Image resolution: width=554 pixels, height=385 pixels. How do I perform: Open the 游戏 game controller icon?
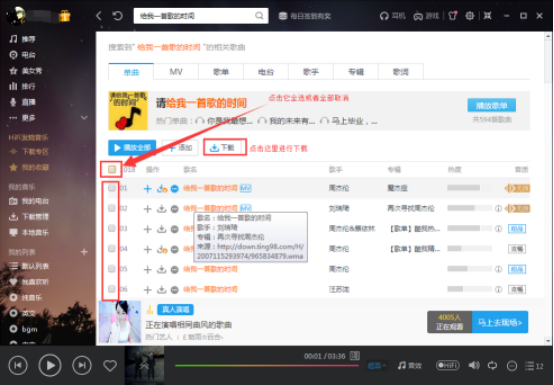[426, 16]
